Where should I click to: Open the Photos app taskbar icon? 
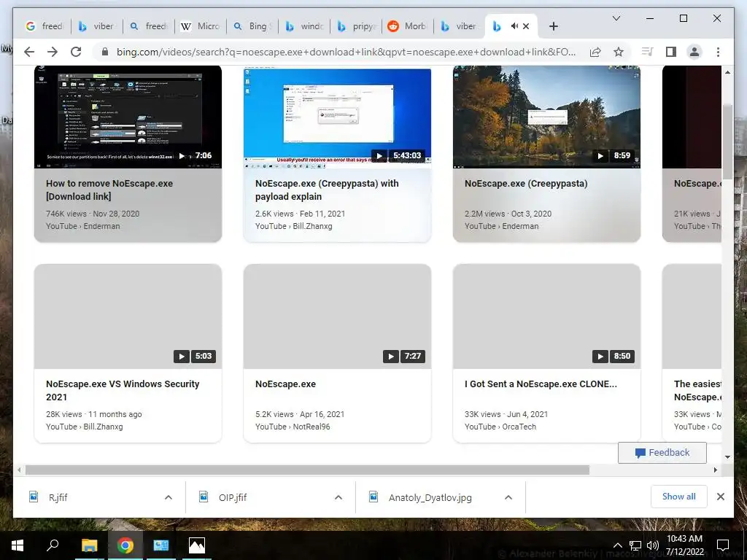pos(197,545)
